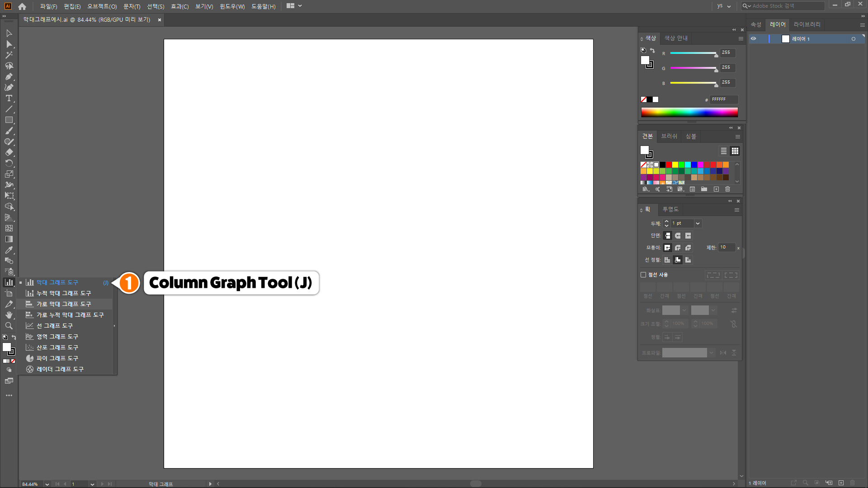This screenshot has height=488, width=868.
Task: Select 선 그래프 도구 menu entry
Action: (54, 326)
